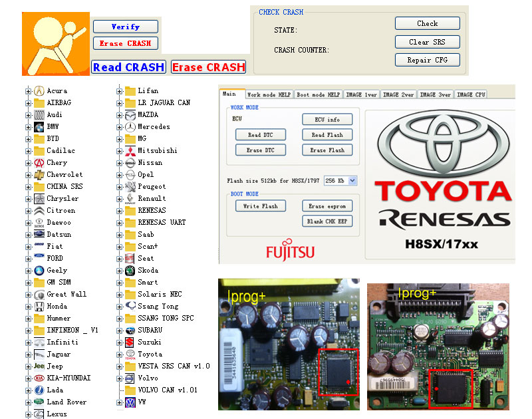Viewport: 532px width, 419px height.
Task: Select the VW logo icon
Action: point(130,402)
